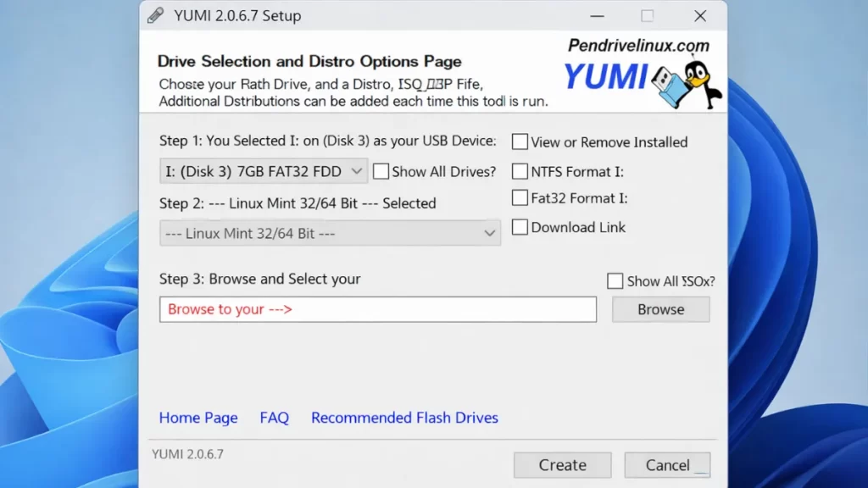Visit the FAQ link
868x488 pixels.
tap(274, 418)
